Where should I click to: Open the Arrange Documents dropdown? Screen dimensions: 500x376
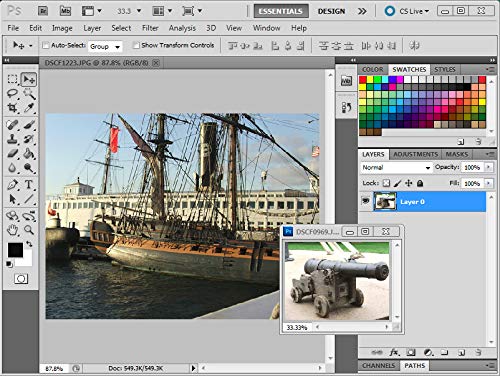[162, 11]
